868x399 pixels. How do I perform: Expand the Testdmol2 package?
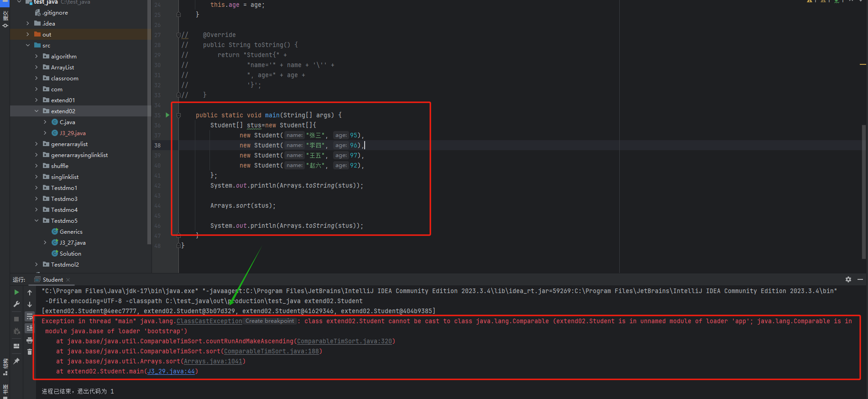tap(37, 264)
